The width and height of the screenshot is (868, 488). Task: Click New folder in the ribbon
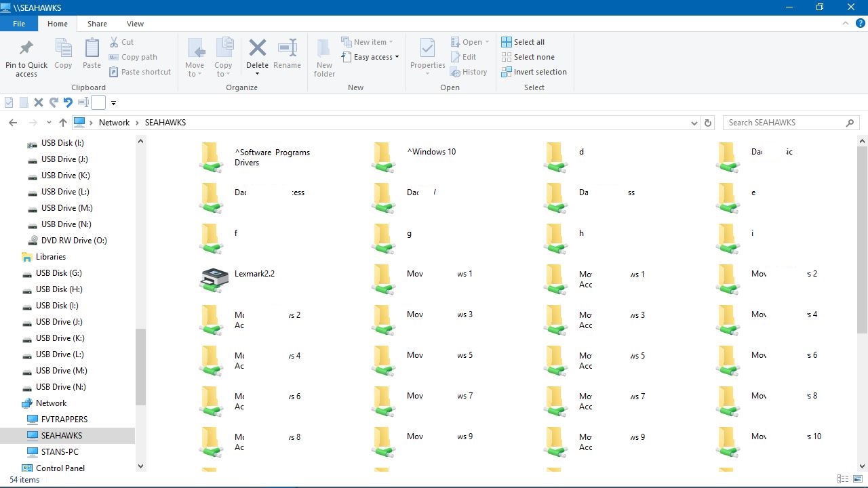(x=324, y=58)
